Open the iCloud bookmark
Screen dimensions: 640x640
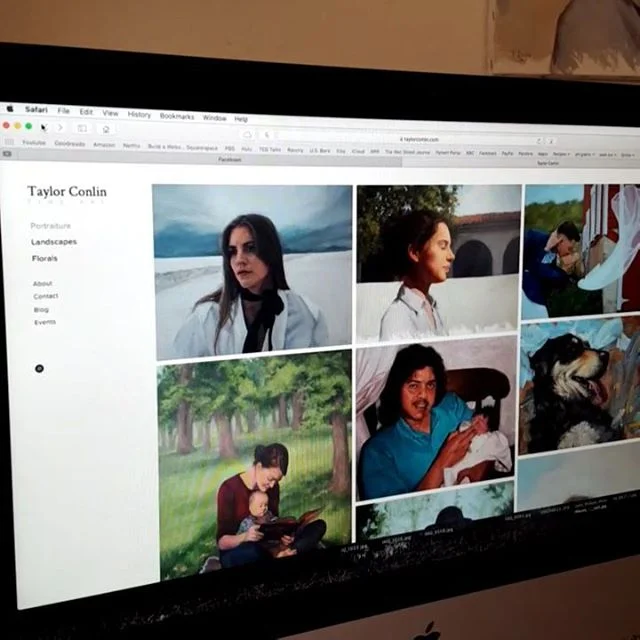click(358, 151)
